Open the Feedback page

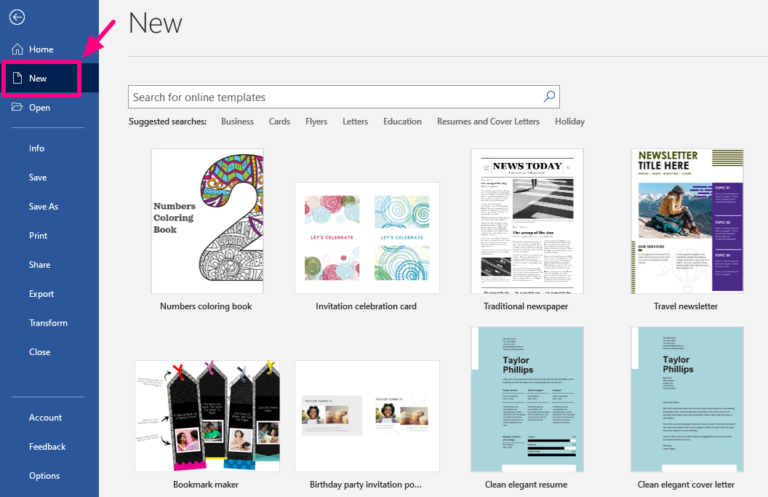(47, 447)
